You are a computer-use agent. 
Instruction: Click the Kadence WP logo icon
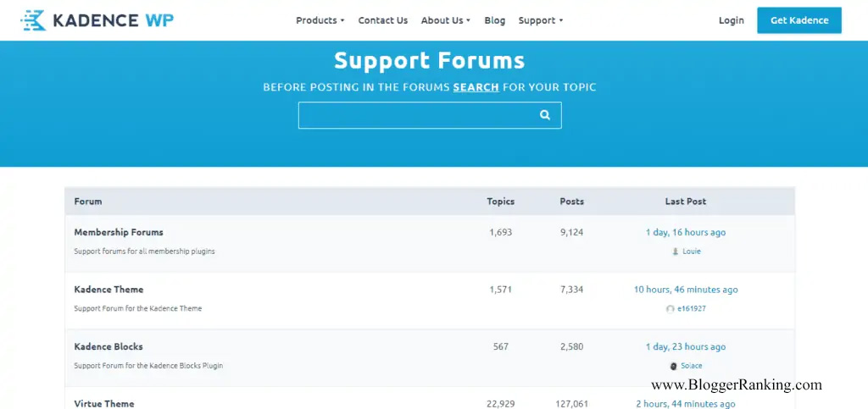click(x=33, y=20)
